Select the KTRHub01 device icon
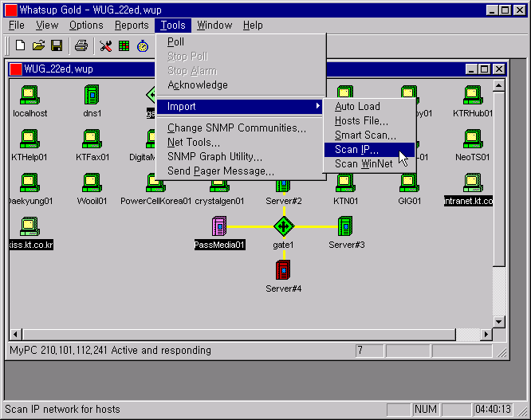The image size is (531, 420). [x=473, y=95]
